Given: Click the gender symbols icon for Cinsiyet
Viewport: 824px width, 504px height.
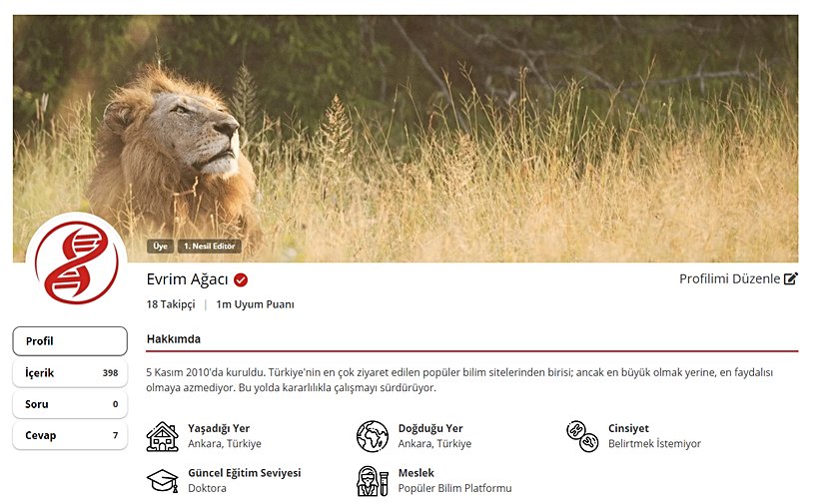Looking at the screenshot, I should coord(582,436).
